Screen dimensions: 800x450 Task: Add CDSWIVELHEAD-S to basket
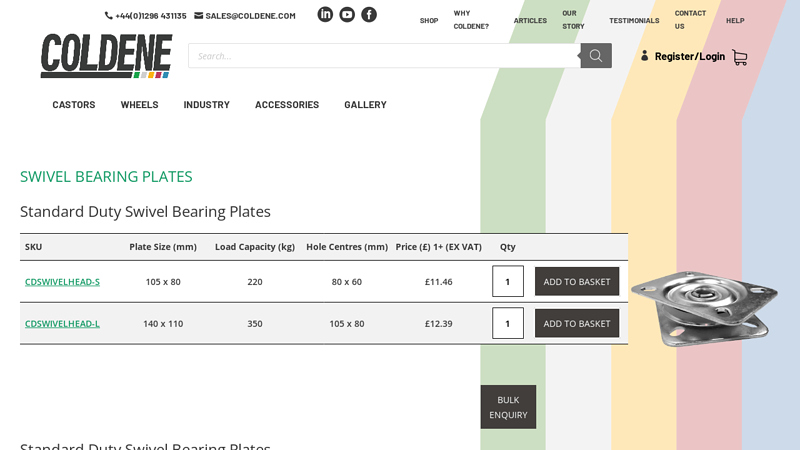tap(576, 282)
